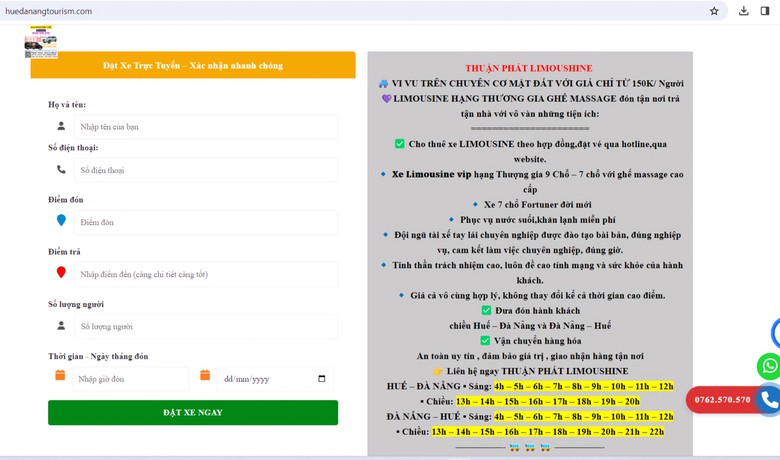Open the browser downloads icon
780x460 pixels.
pyautogui.click(x=743, y=11)
